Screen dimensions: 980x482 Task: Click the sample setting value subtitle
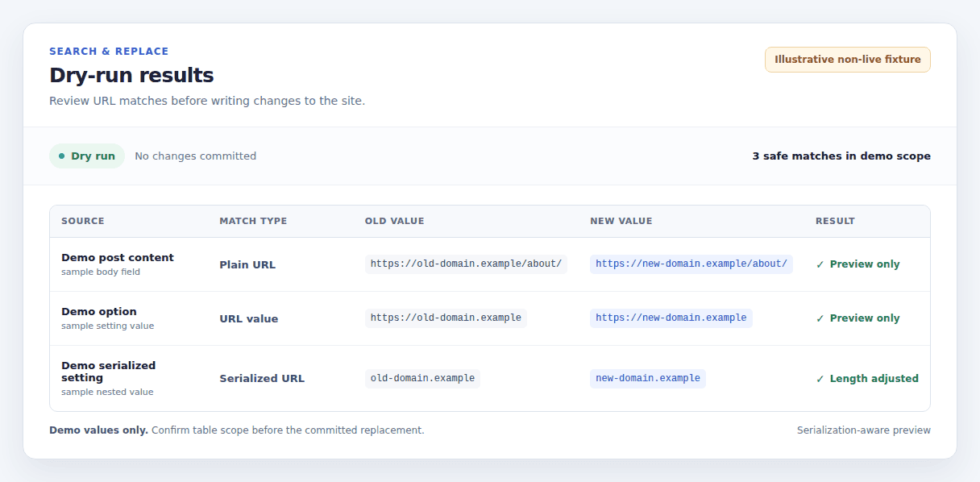[x=108, y=326]
